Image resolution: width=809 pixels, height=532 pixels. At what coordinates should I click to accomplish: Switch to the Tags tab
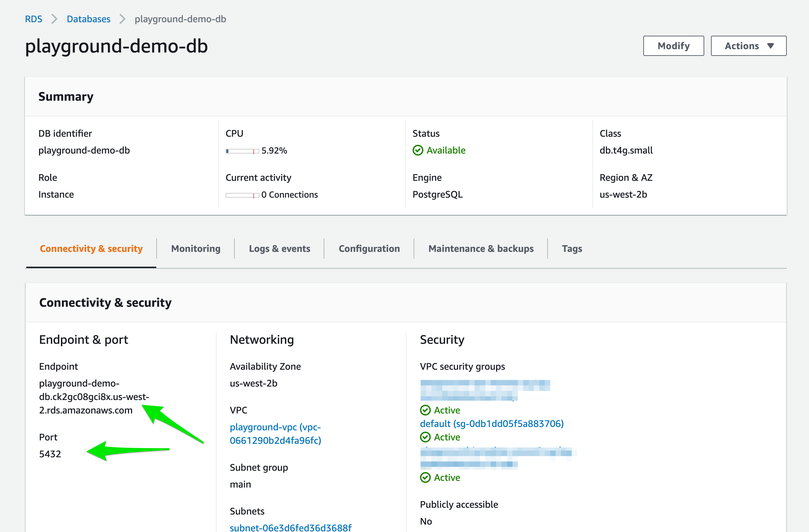572,249
